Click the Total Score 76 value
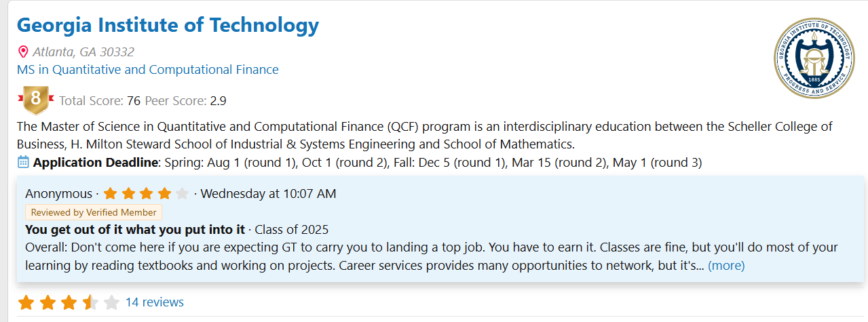This screenshot has height=322, width=868. (134, 101)
